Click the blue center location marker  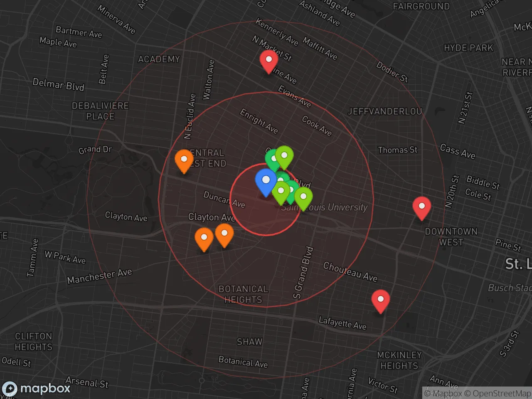266,181
